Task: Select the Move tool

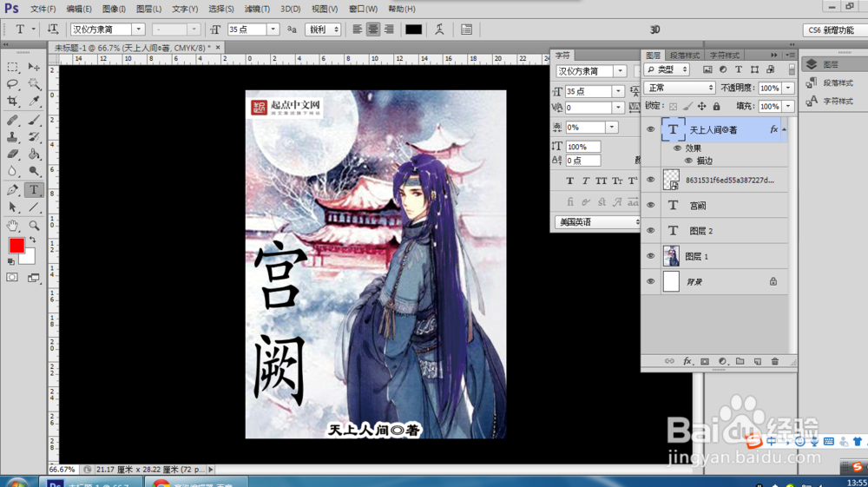Action: (34, 68)
